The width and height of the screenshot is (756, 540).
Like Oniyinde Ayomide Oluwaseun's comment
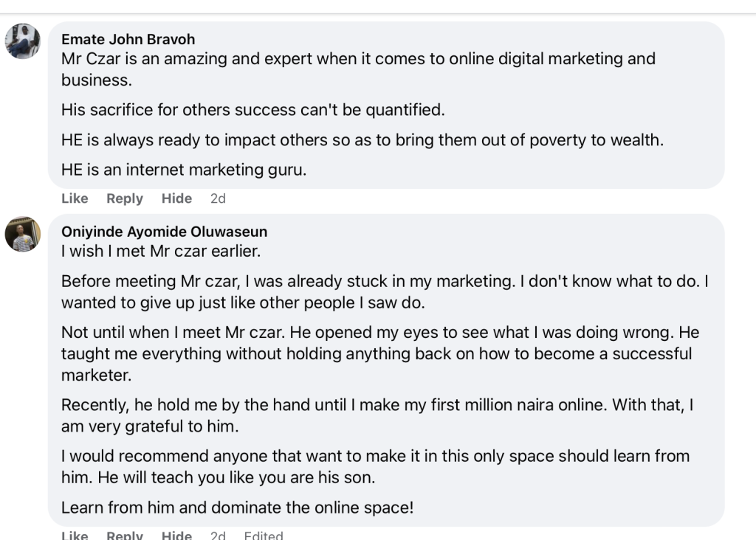click(75, 535)
